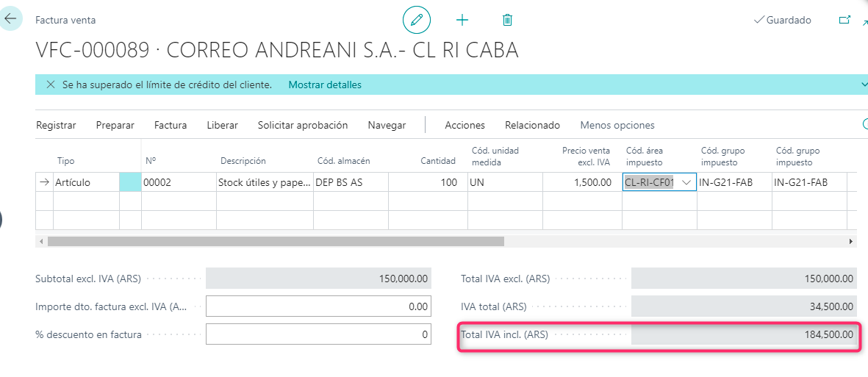Dismiss the credit limit notification
868x377 pixels.
(51, 85)
